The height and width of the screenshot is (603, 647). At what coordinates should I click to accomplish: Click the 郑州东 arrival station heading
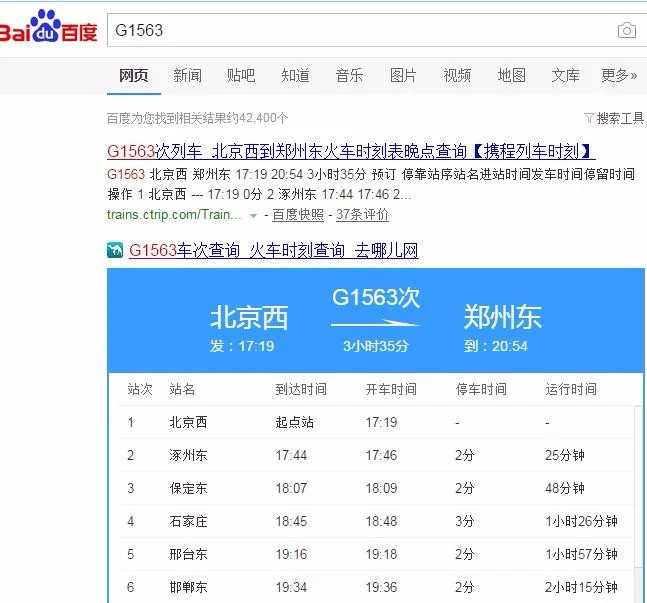coord(503,317)
